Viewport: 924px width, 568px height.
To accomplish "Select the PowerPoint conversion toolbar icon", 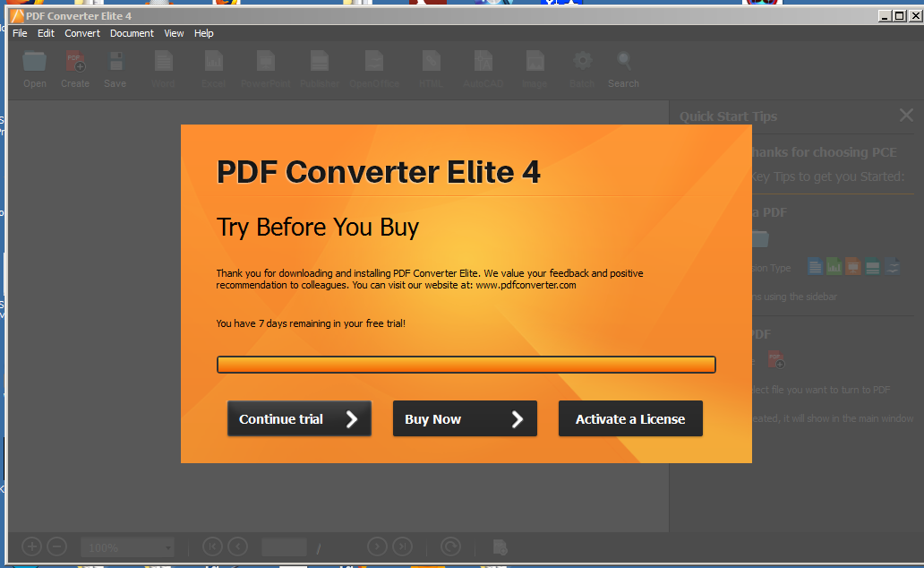I will [x=266, y=61].
